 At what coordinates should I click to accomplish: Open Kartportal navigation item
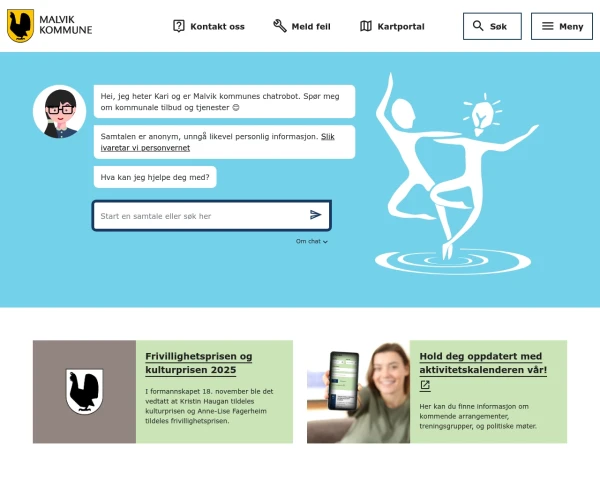[392, 26]
